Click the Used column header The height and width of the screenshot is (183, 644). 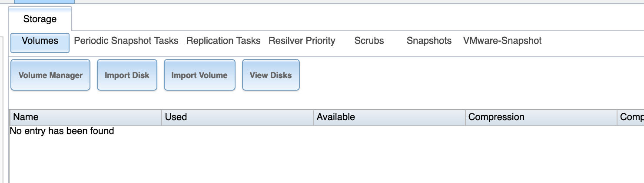click(237, 118)
